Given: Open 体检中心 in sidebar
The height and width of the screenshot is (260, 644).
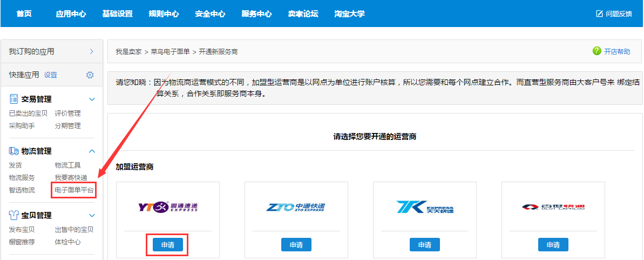Looking at the screenshot, I should (68, 242).
